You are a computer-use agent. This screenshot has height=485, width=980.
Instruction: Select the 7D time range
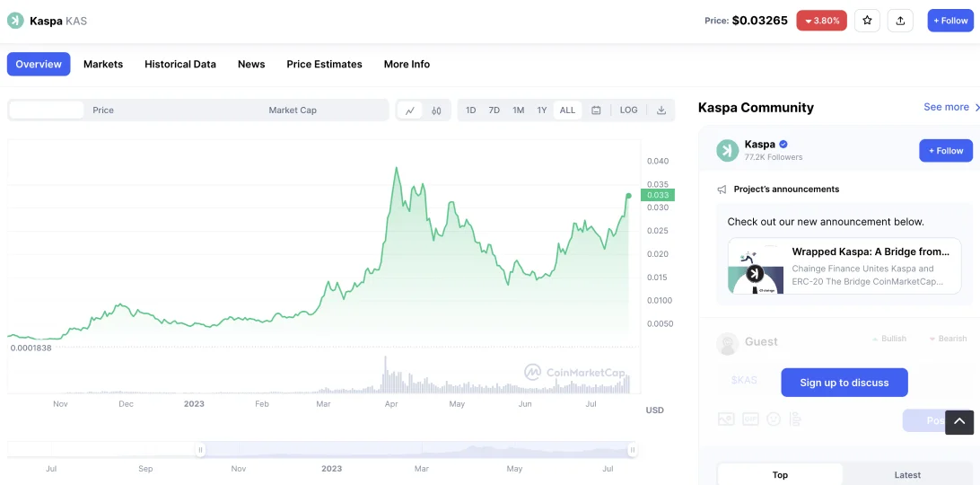[x=494, y=110]
